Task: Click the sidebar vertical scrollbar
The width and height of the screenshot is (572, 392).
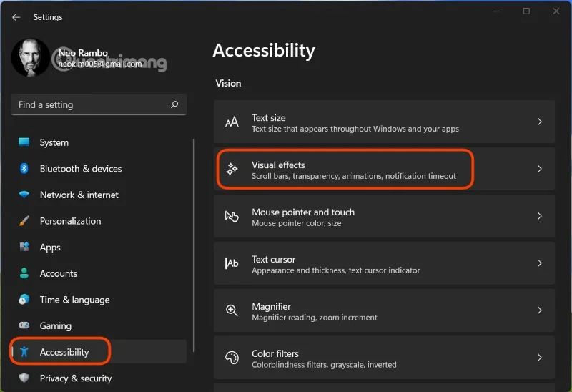Action: [194, 245]
